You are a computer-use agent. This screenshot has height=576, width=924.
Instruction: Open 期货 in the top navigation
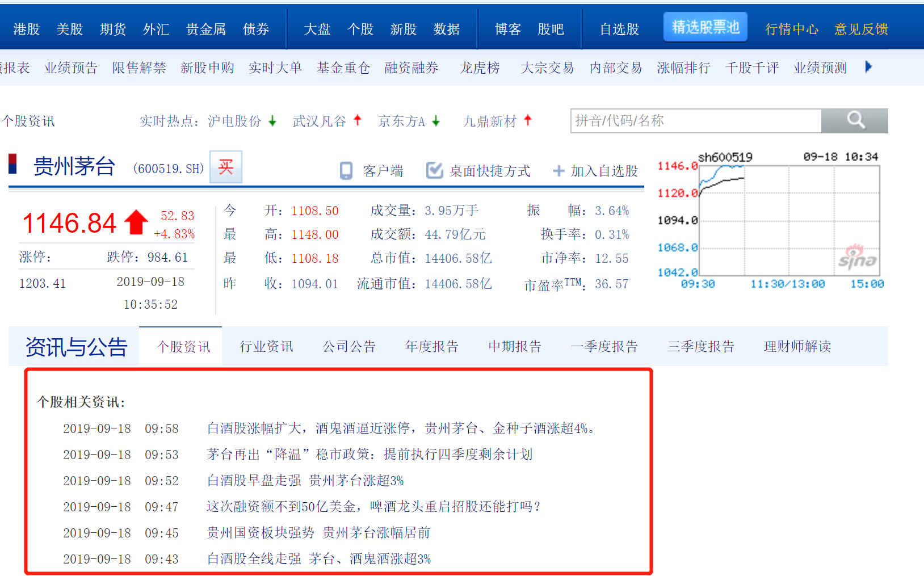(113, 29)
